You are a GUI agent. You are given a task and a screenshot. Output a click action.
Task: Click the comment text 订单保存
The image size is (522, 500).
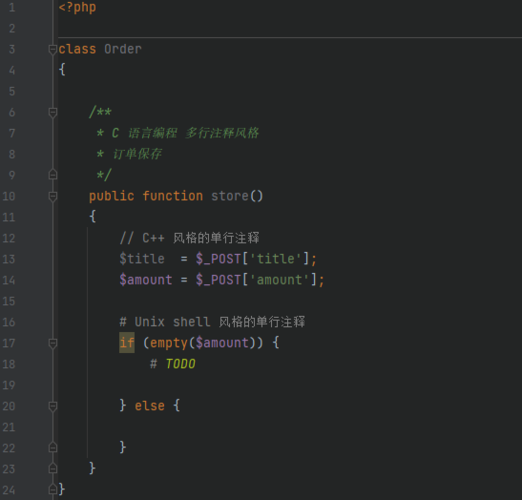pyautogui.click(x=137, y=154)
